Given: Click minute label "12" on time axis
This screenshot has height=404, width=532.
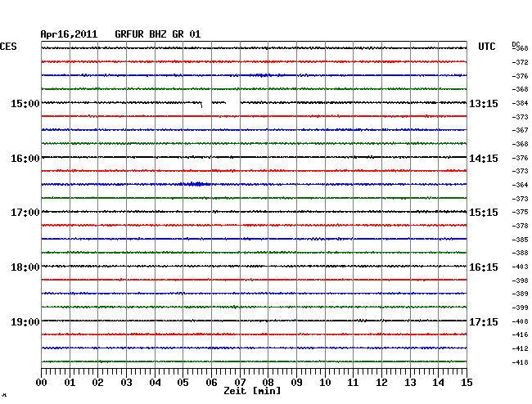Looking at the screenshot, I should [381, 383].
